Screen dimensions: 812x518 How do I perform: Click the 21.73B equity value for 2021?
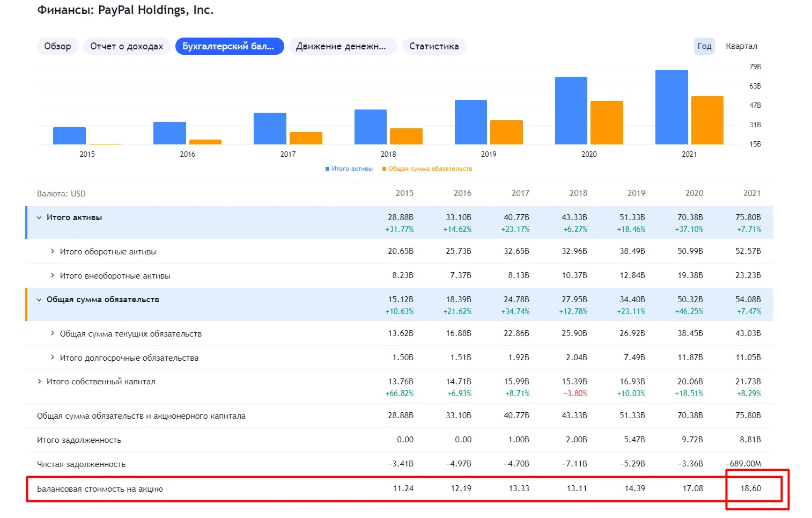click(748, 382)
